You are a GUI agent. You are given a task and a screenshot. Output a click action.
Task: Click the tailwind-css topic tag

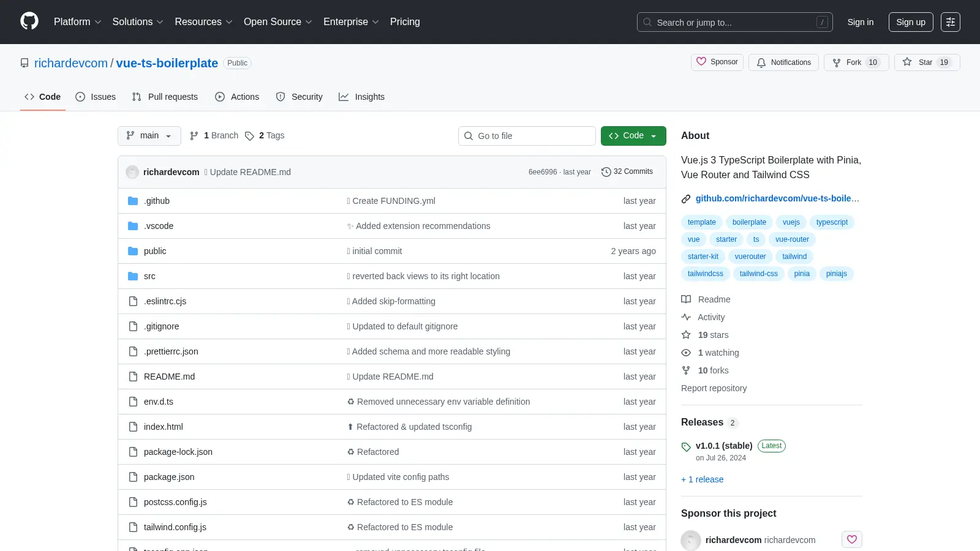758,274
